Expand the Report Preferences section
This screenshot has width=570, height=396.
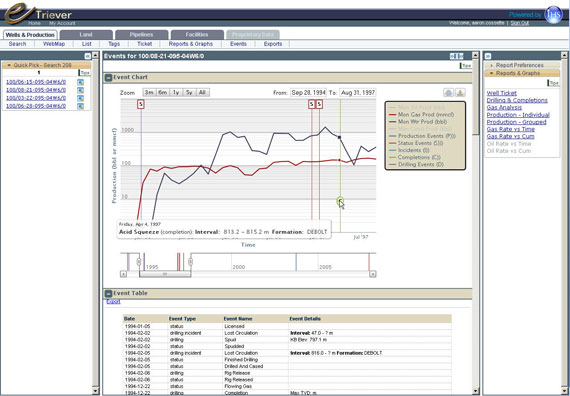pos(522,65)
